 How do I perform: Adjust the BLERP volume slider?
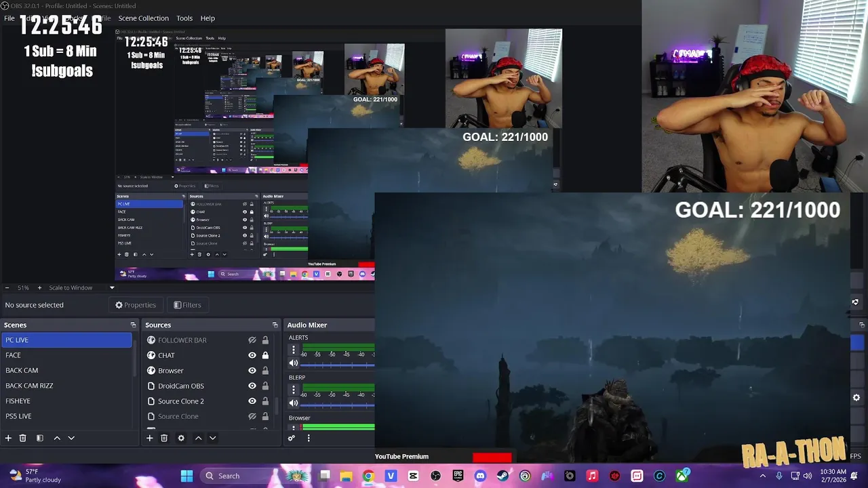(x=338, y=405)
